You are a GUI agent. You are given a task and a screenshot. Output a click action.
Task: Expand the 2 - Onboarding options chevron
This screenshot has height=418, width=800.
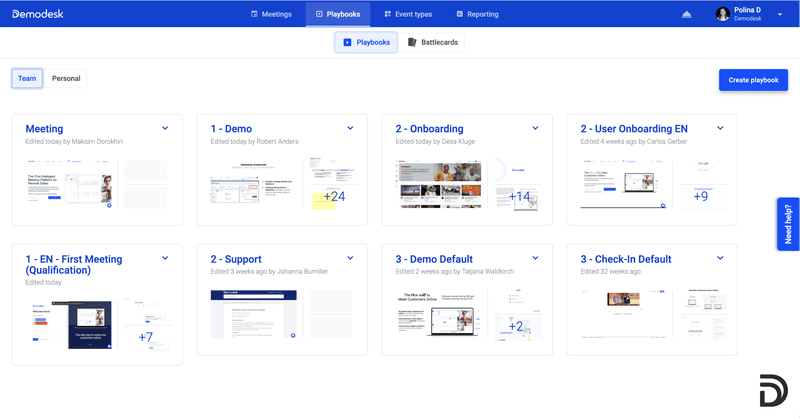click(x=535, y=128)
